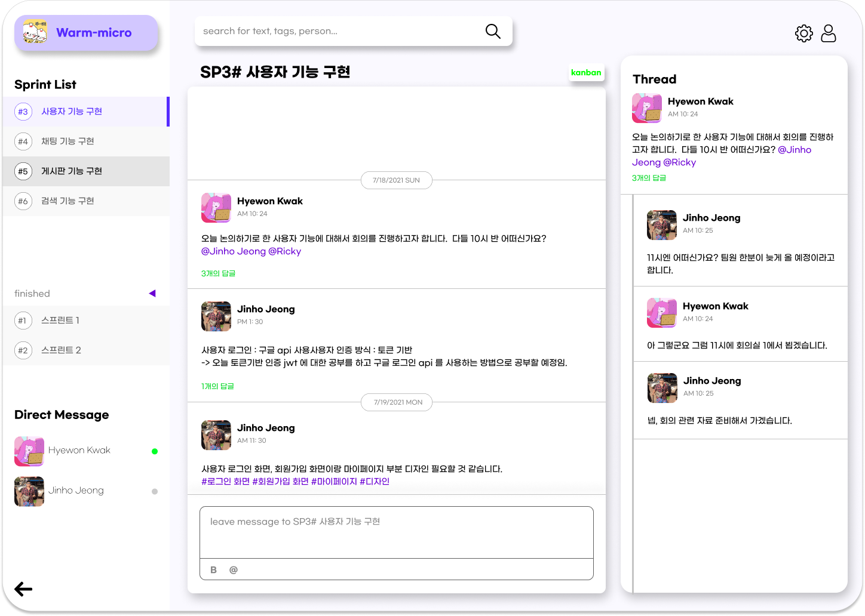Viewport: 865px width, 616px height.
Task: Click the back arrow at bottom left
Action: click(23, 589)
